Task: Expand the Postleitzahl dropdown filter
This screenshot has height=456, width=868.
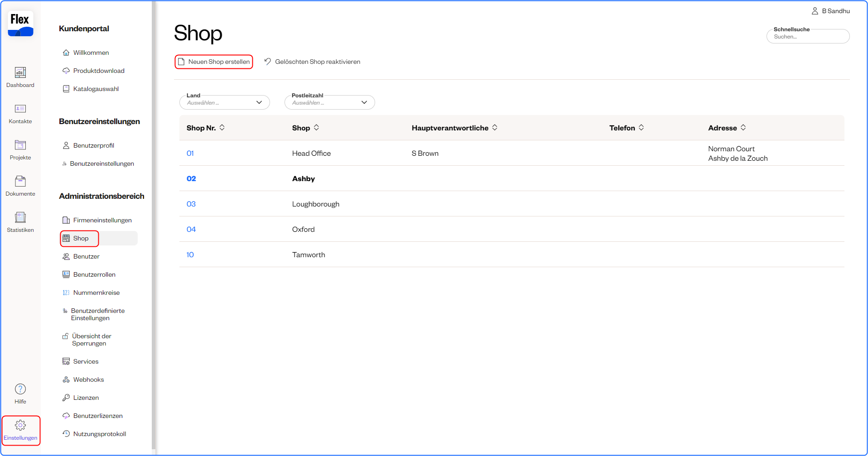Action: pos(329,102)
